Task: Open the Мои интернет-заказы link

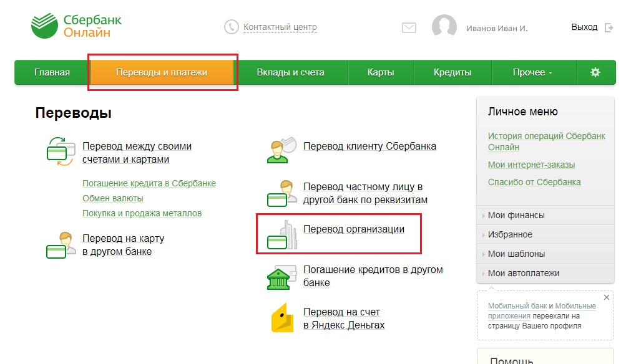Action: pyautogui.click(x=532, y=165)
